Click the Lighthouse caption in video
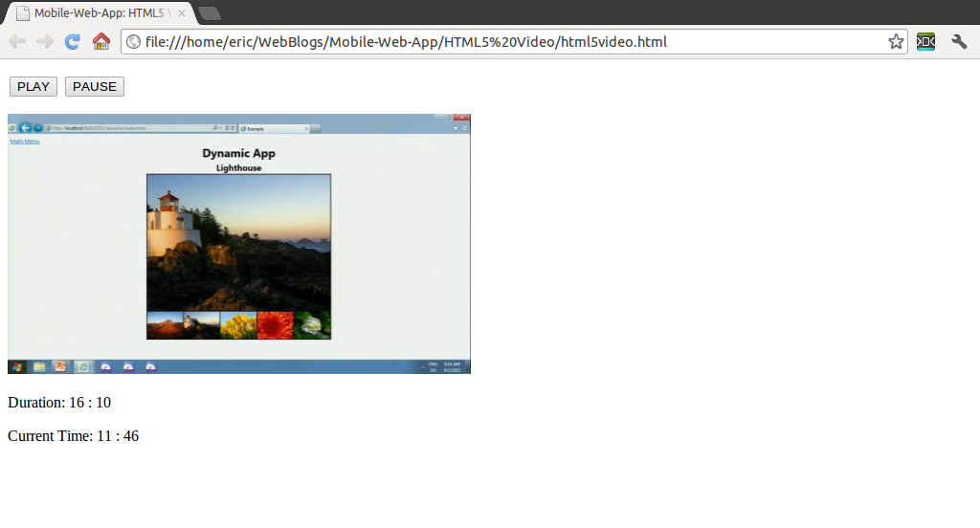 [x=238, y=168]
